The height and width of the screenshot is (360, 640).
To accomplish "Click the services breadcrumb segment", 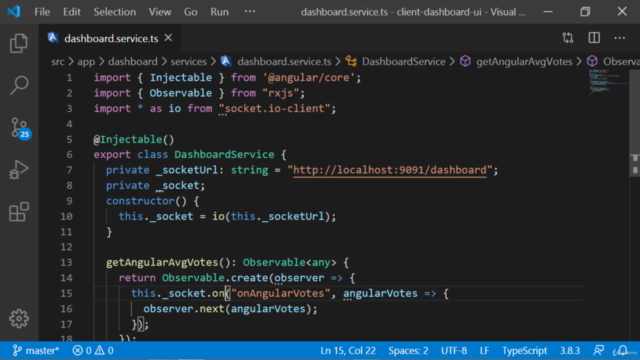I will pyautogui.click(x=189, y=62).
